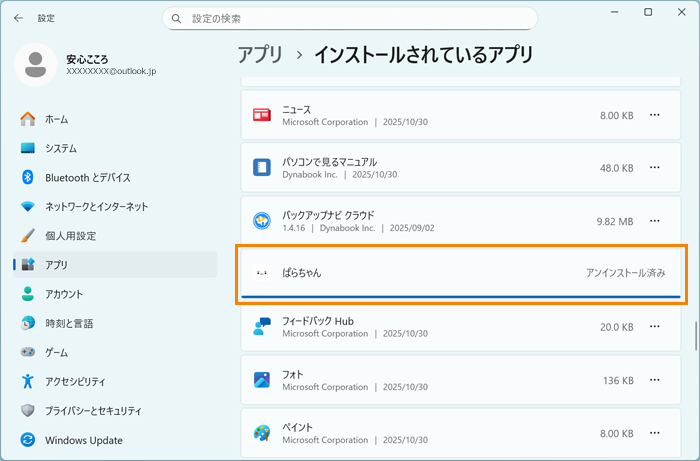Select アカウント in the sidebar

point(115,294)
